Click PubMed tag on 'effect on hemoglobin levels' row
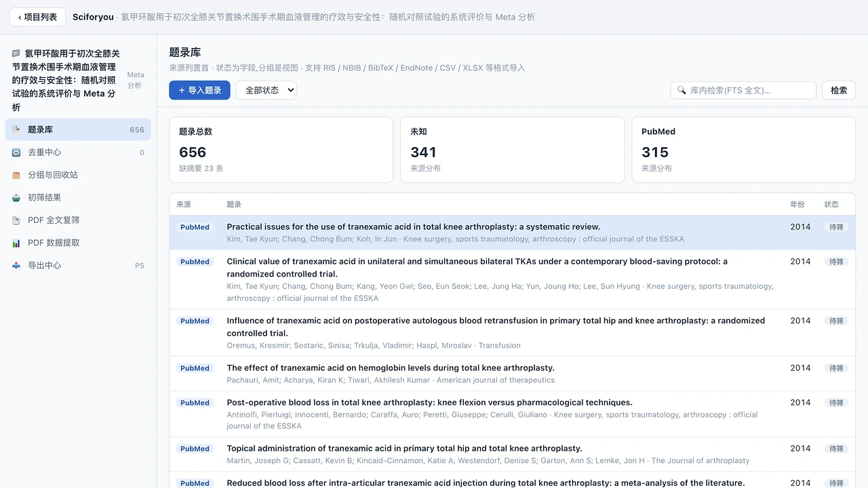Screen dimensions: 868x488 (195, 368)
